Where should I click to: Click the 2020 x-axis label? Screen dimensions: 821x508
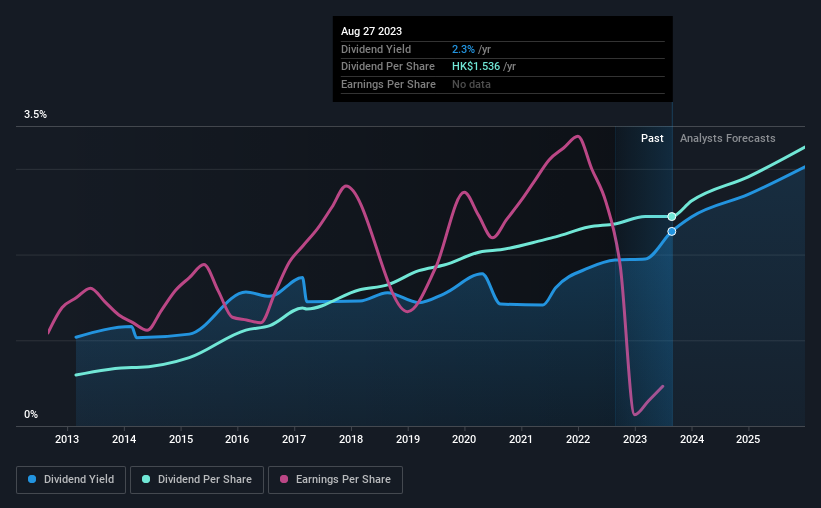(x=464, y=439)
